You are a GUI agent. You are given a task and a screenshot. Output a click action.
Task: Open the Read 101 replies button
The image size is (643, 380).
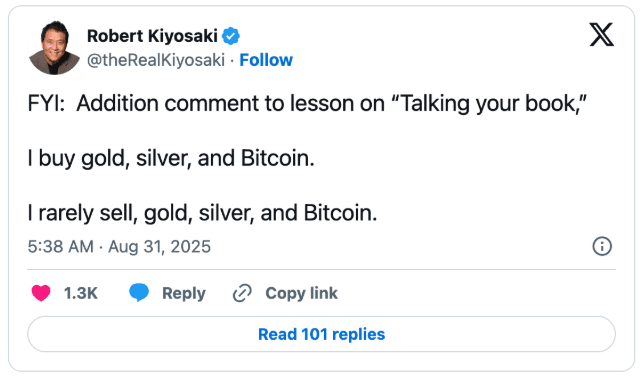pyautogui.click(x=322, y=334)
